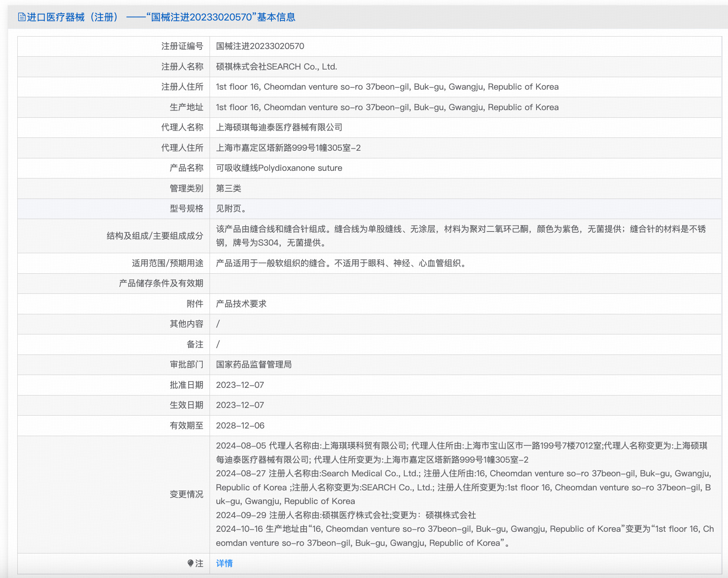Click the empty 产品储存条件及有效期 value cell
This screenshot has width=728, height=578.
[x=465, y=283]
